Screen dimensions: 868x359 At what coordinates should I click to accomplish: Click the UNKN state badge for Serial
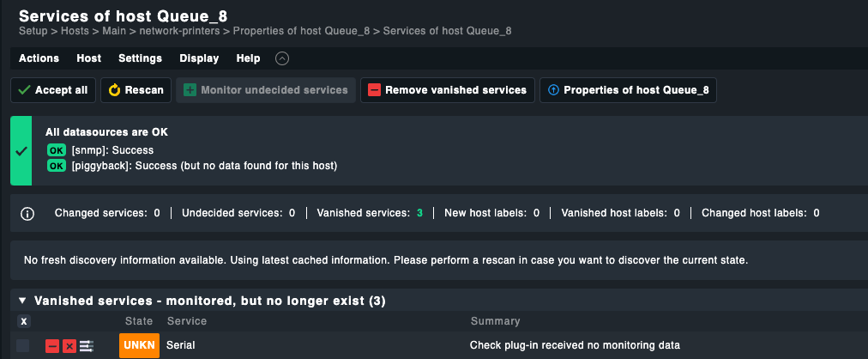click(139, 345)
